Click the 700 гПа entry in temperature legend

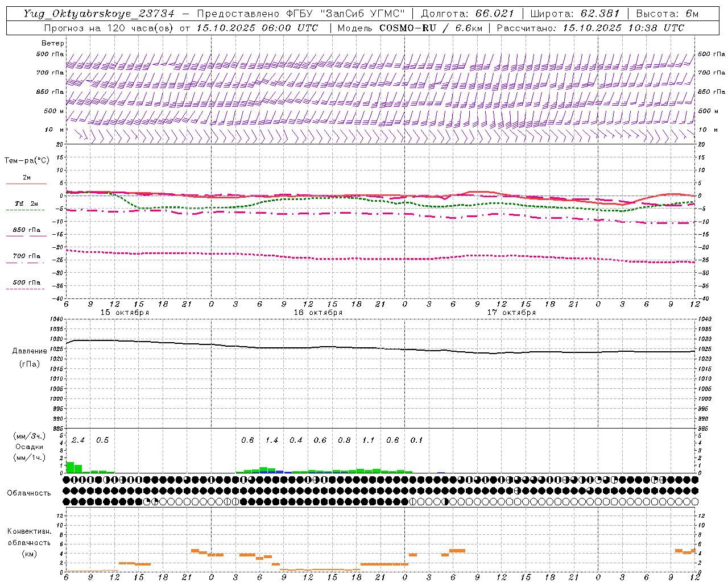tap(27, 256)
